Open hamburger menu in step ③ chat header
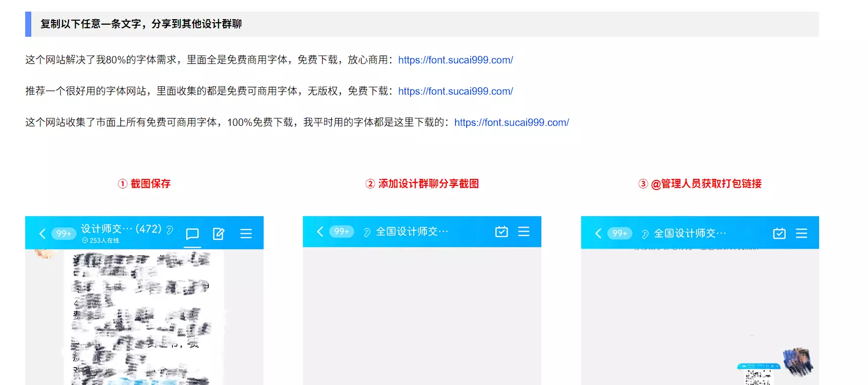 [x=801, y=233]
